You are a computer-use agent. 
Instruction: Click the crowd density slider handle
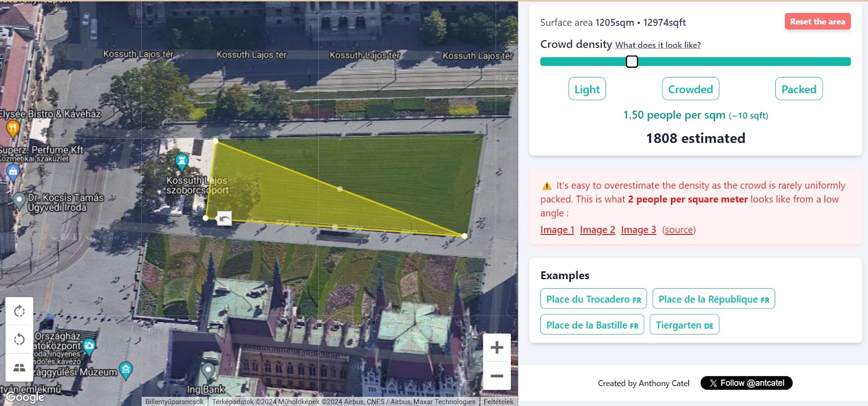coord(632,62)
